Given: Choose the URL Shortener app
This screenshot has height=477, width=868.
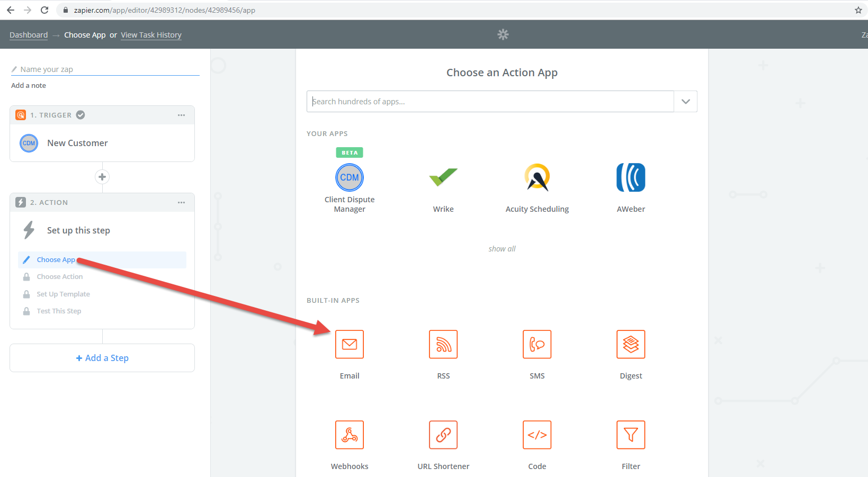Looking at the screenshot, I should (443, 435).
